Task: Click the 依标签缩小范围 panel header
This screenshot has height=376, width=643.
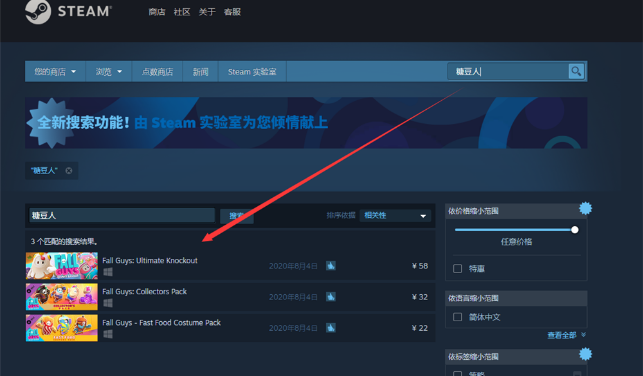Action: (x=516, y=357)
